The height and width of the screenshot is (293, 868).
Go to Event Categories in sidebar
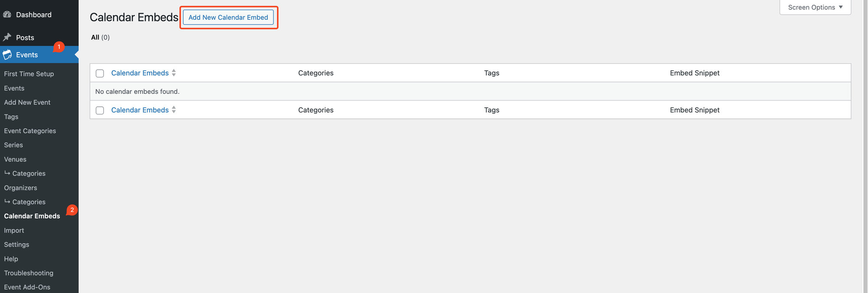pos(30,131)
